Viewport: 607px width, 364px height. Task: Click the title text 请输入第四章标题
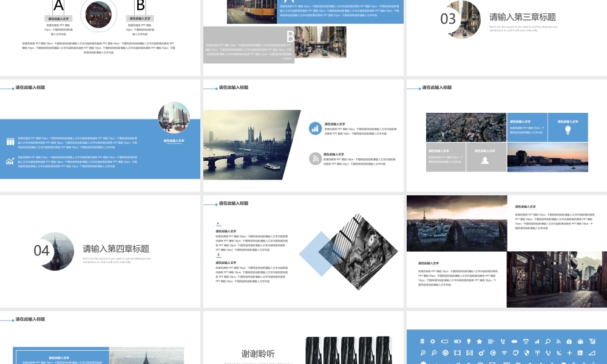pos(116,249)
